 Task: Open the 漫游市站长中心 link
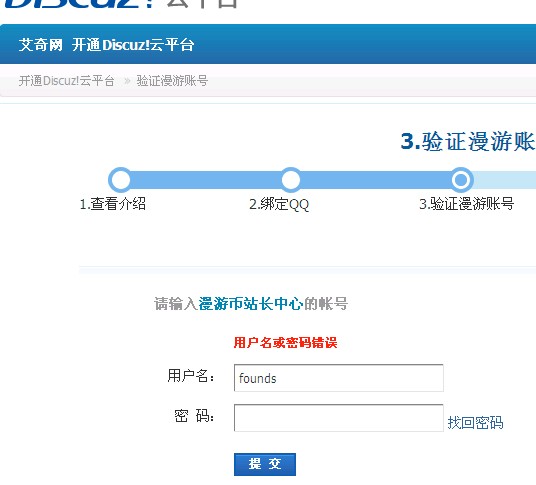[x=251, y=304]
